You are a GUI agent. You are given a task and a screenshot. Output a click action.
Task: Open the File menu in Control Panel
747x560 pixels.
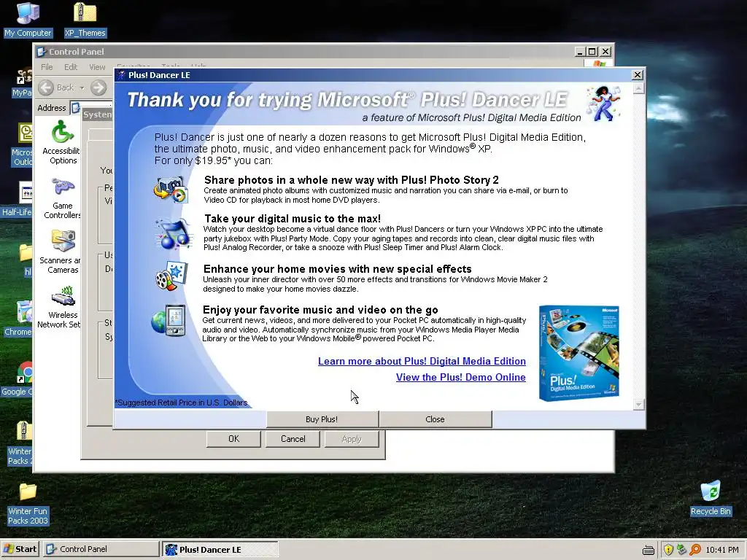pos(47,67)
